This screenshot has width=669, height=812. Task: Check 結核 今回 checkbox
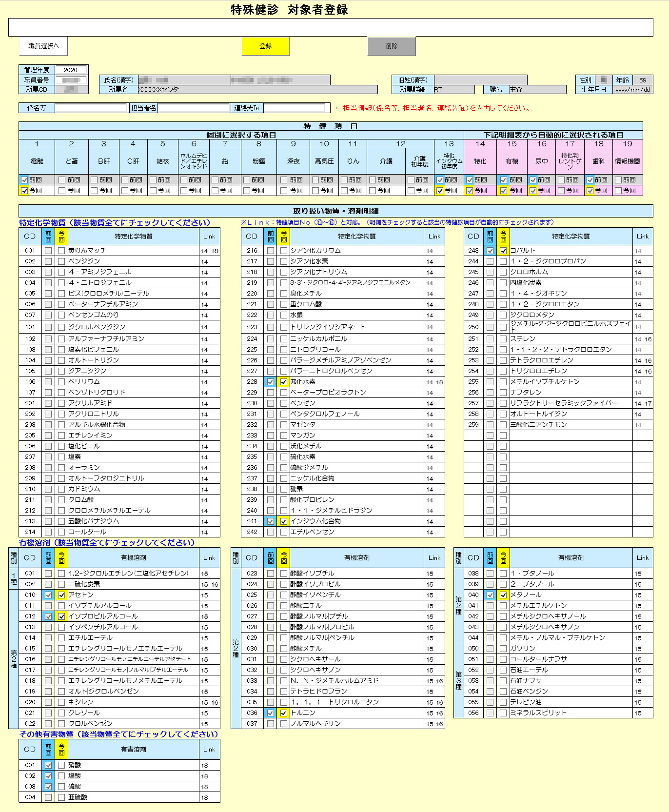153,191
